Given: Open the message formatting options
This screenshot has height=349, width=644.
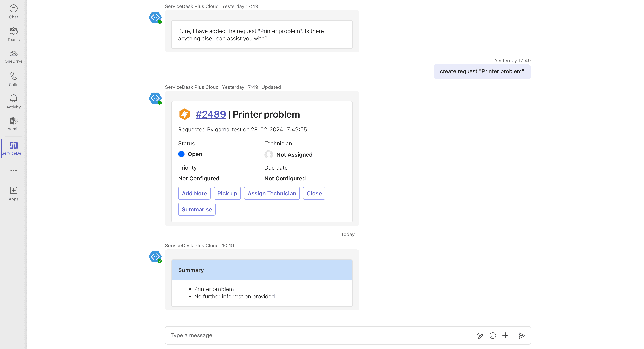Looking at the screenshot, I should (479, 336).
